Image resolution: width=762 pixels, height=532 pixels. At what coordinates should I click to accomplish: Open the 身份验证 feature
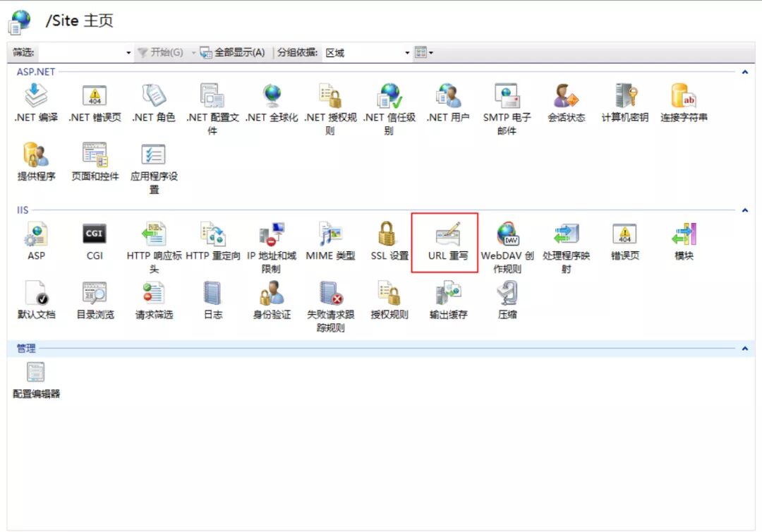272,300
